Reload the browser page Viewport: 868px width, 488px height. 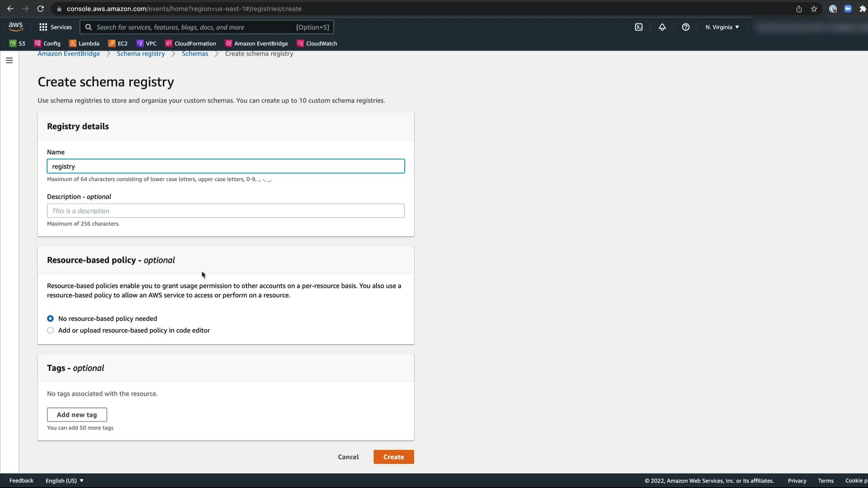(40, 9)
